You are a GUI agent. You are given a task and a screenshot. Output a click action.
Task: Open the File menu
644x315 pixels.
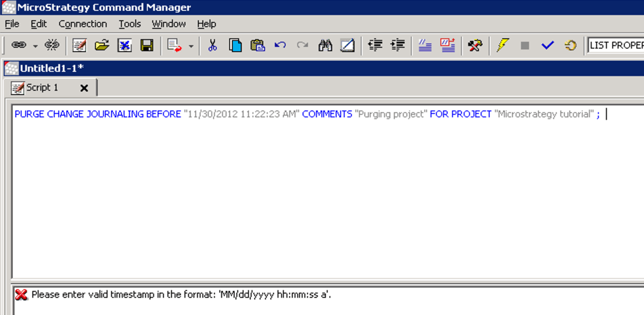point(12,24)
